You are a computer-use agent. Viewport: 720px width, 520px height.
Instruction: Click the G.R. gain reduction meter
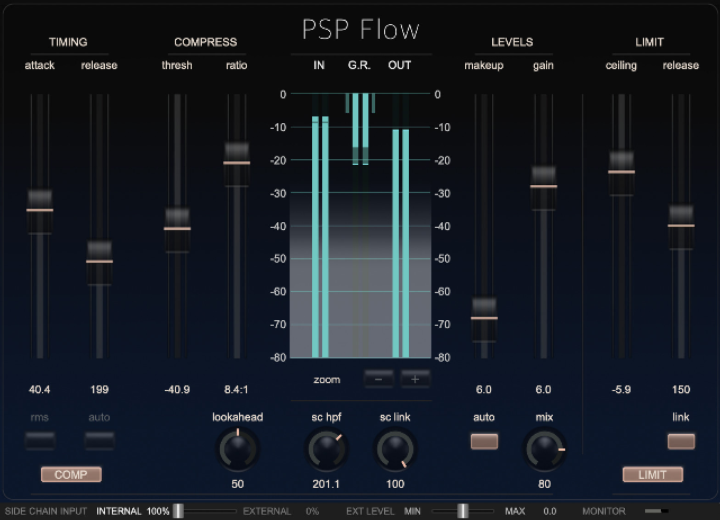point(360,226)
